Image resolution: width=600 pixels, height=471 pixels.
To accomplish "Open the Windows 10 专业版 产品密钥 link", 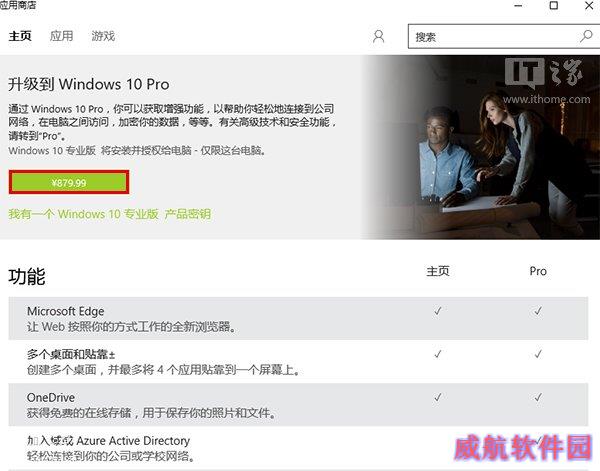I will tap(109, 214).
